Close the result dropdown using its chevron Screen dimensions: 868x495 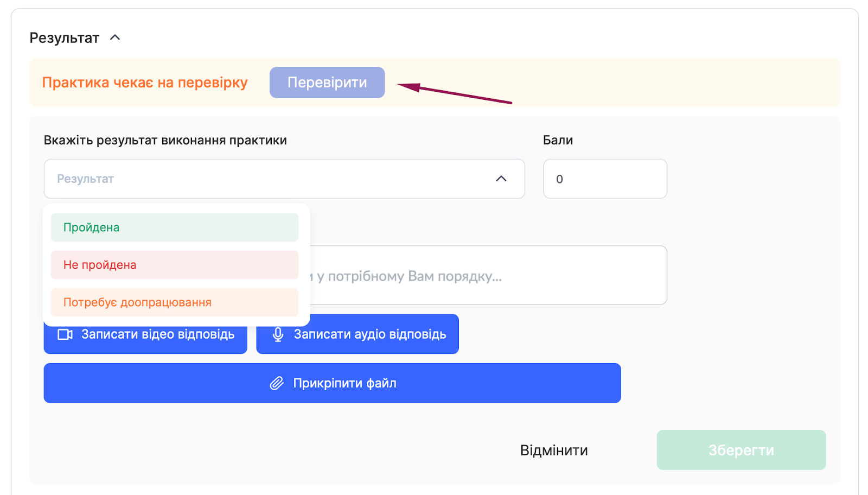point(501,179)
